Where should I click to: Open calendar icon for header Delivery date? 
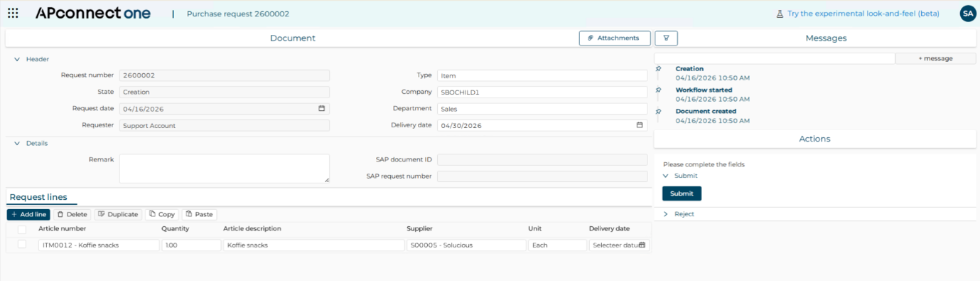pyautogui.click(x=639, y=125)
